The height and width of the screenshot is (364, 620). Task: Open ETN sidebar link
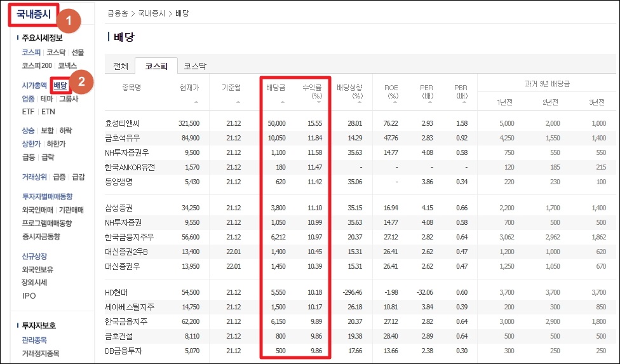[48, 112]
